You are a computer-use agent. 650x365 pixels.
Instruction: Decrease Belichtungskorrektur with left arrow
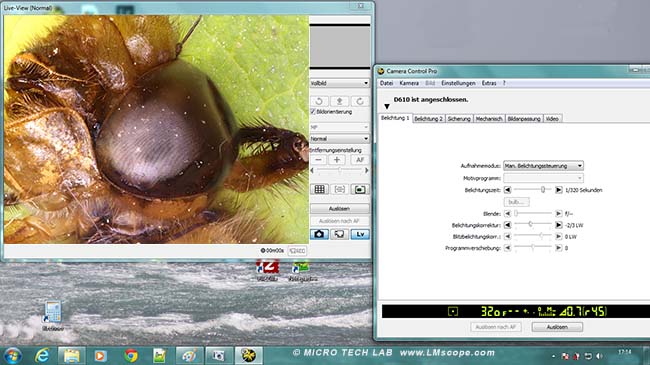(507, 225)
